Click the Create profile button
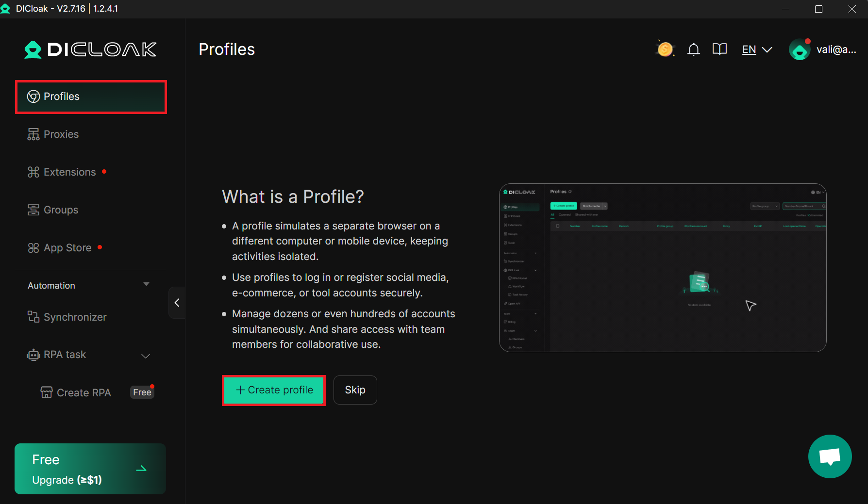The image size is (868, 504). [273, 390]
